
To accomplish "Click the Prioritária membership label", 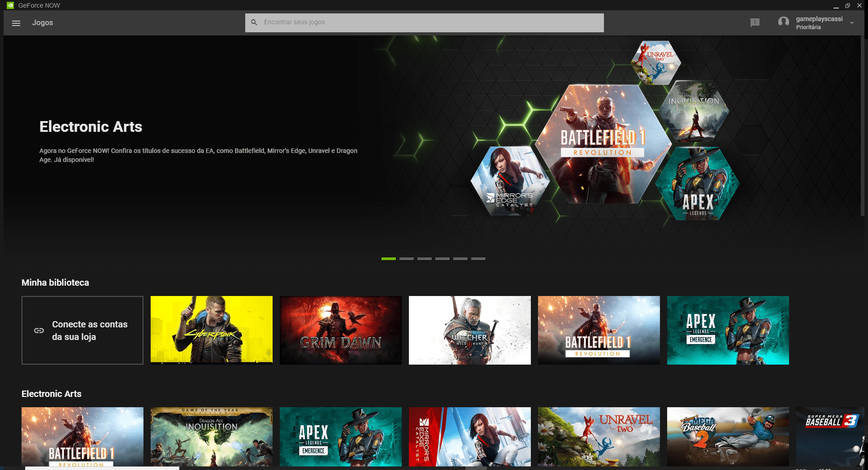I will (x=808, y=27).
